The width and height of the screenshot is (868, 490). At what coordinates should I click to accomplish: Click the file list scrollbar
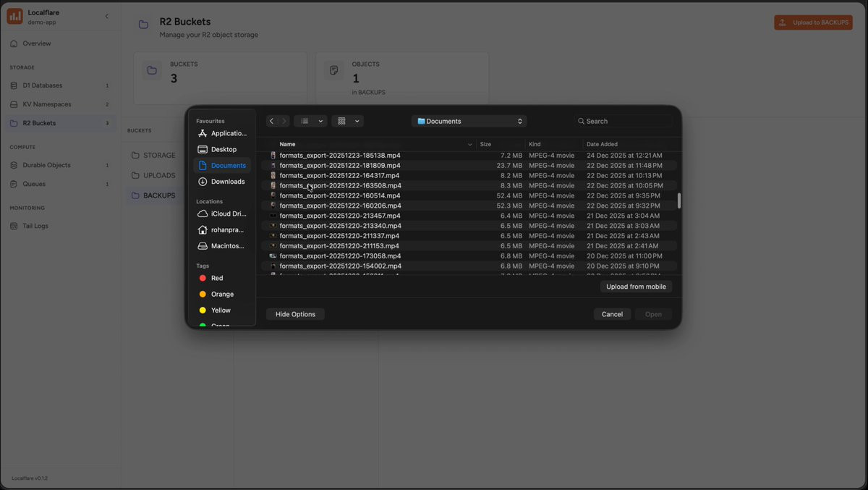click(678, 200)
